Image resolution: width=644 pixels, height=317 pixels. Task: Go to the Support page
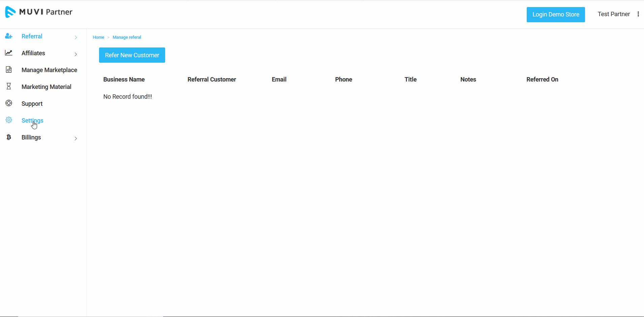(32, 104)
